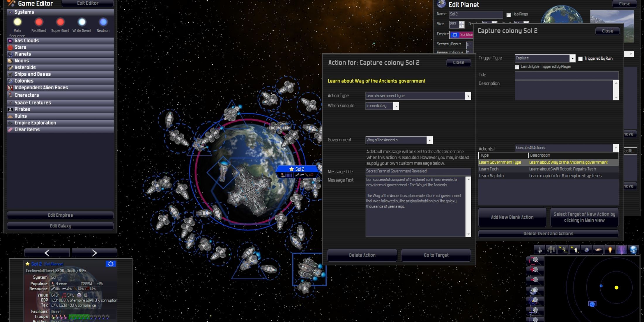Image resolution: width=644 pixels, height=322 pixels.
Task: Click the zoom to sector magnifier icon
Action: 535,311
